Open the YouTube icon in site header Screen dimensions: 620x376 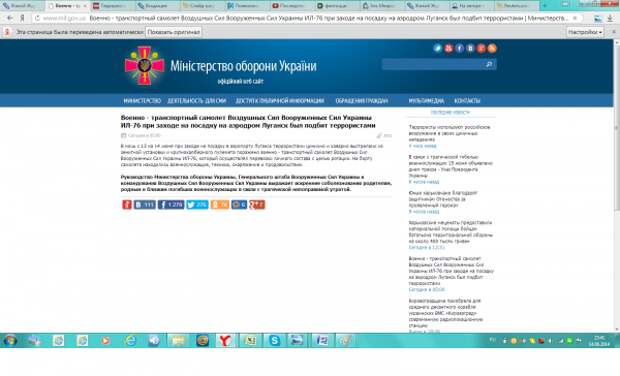click(448, 48)
